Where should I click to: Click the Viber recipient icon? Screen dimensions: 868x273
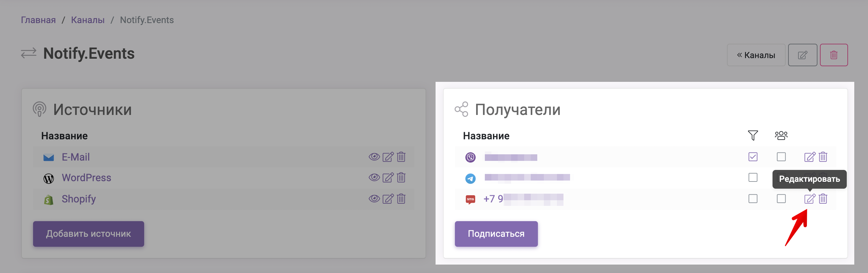tap(471, 157)
